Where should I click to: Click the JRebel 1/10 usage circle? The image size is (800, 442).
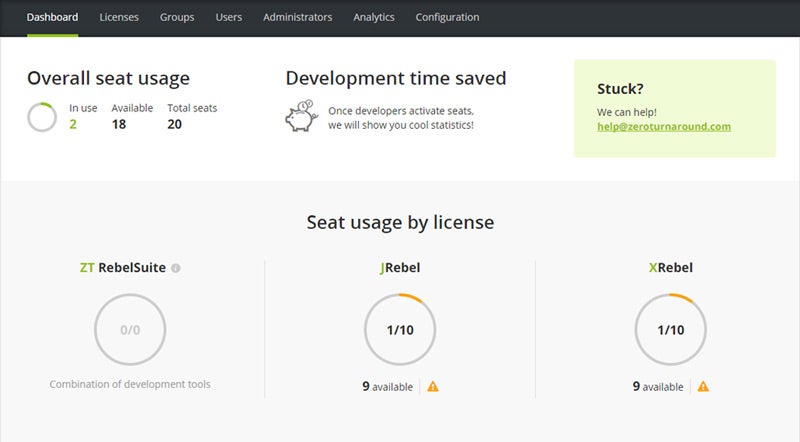[x=400, y=329]
